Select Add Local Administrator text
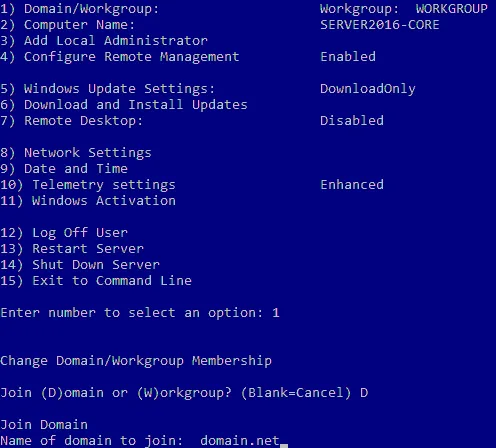Viewport: 496px width, 448px height. click(x=116, y=41)
